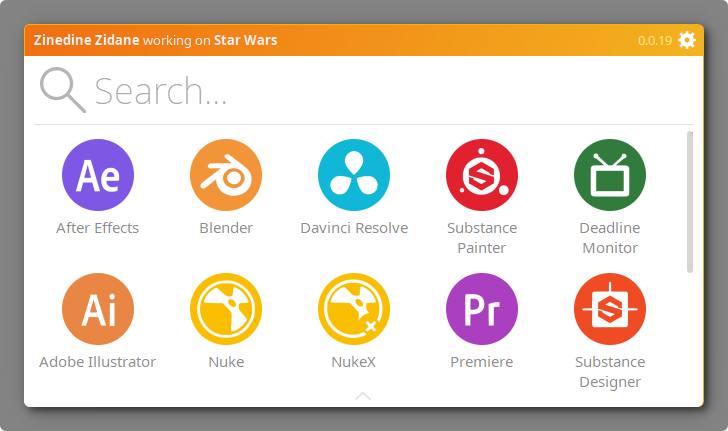
Task: Collapse the panel using the bottom chevron
Action: pyautogui.click(x=363, y=397)
